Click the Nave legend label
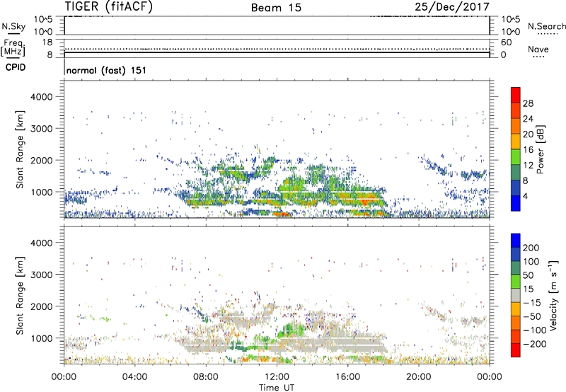The width and height of the screenshot is (566, 392). click(538, 49)
